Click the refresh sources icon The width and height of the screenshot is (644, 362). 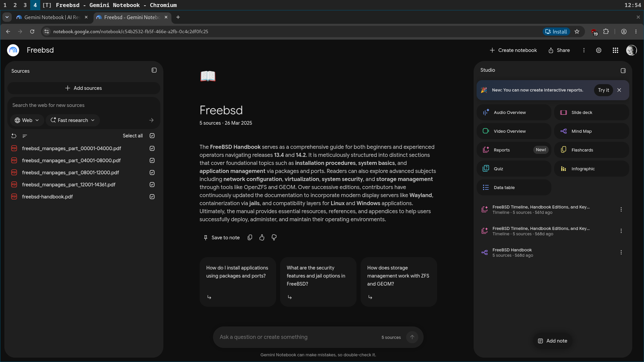point(14,136)
